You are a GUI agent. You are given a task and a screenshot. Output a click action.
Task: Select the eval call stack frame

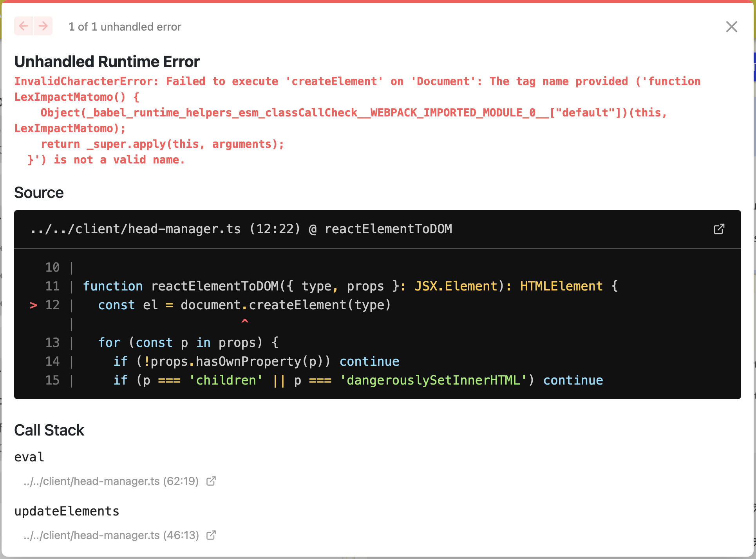29,457
